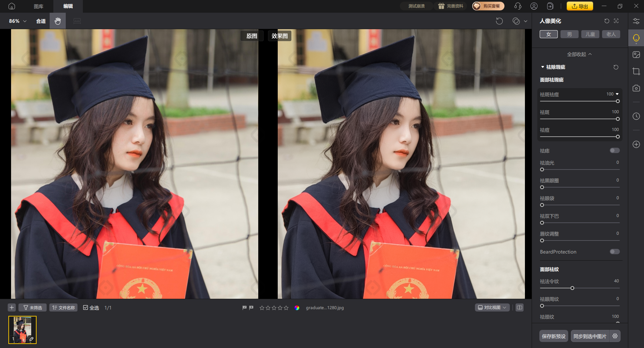Collapse all sections with 全部收起
The width and height of the screenshot is (644, 348).
(579, 54)
